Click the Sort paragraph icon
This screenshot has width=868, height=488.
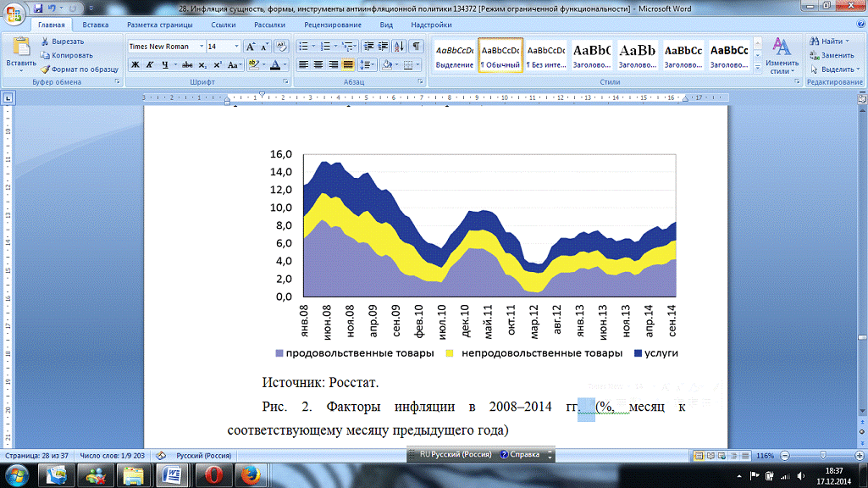coord(399,47)
